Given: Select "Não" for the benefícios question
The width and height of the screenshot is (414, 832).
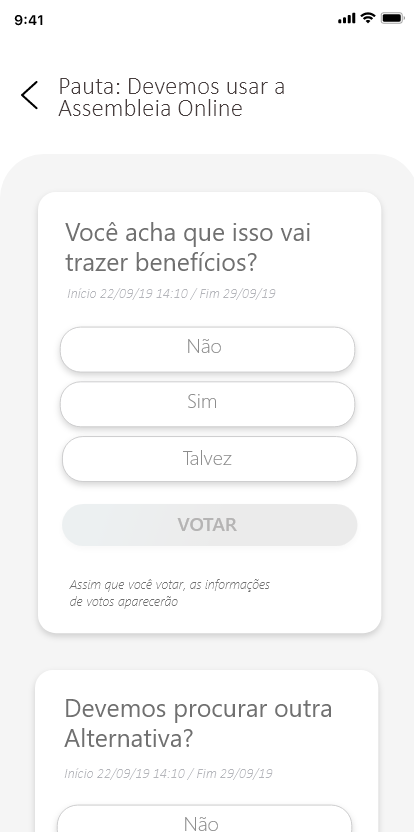Looking at the screenshot, I should pos(207,349).
